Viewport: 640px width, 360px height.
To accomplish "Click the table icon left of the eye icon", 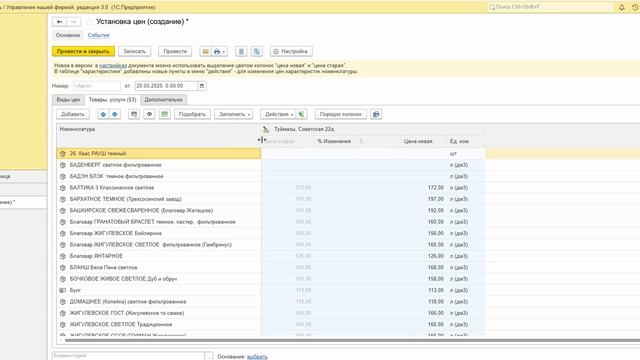I will (x=134, y=114).
